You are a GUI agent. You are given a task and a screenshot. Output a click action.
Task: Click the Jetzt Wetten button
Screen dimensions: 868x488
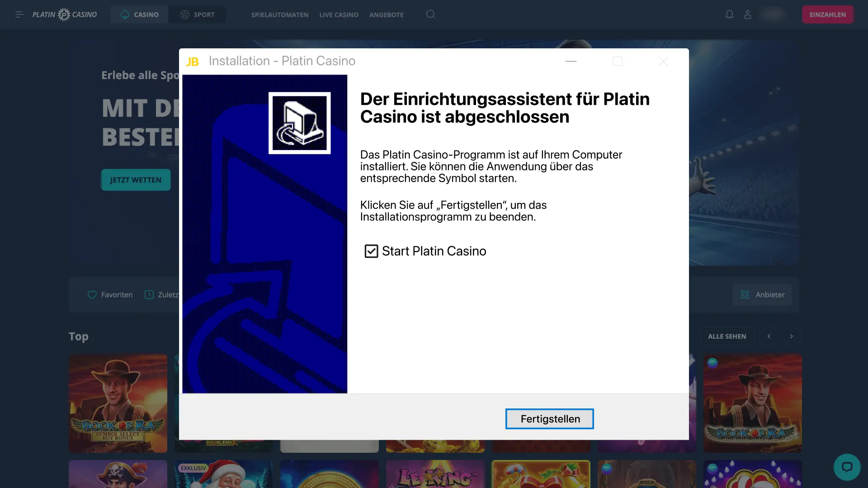[136, 179]
